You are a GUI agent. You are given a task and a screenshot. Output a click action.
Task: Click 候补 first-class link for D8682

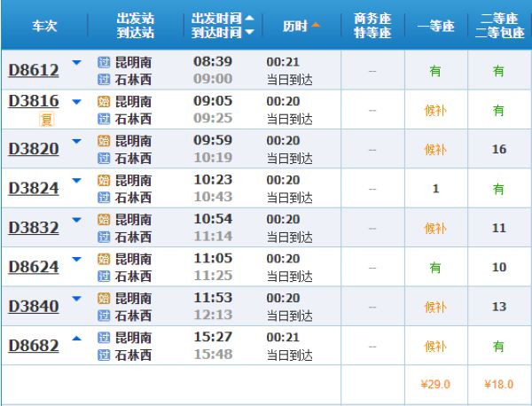tap(434, 347)
